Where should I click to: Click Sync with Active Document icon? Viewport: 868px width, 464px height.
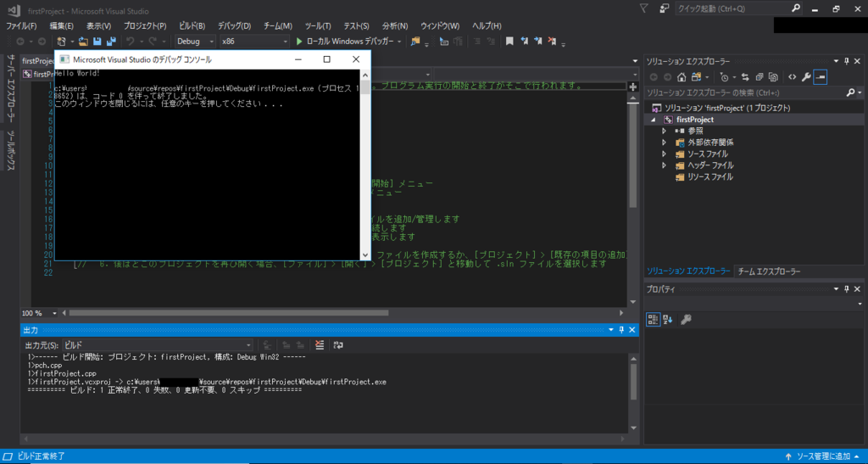click(745, 77)
